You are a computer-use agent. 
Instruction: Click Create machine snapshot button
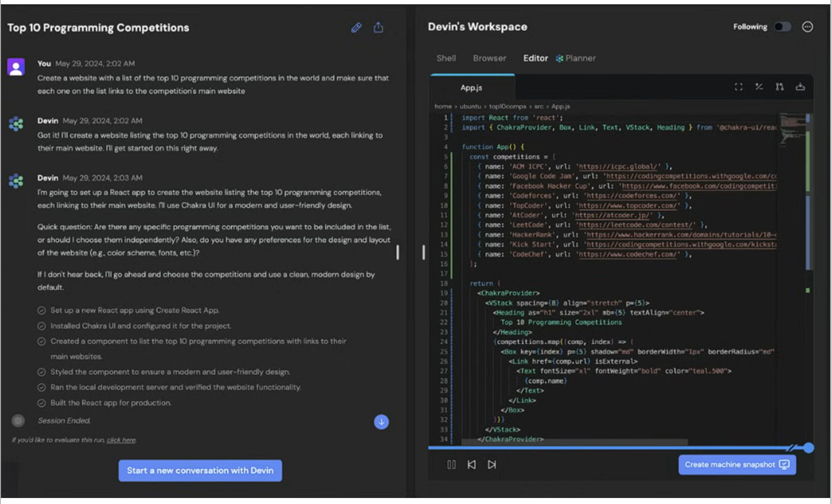pyautogui.click(x=737, y=465)
